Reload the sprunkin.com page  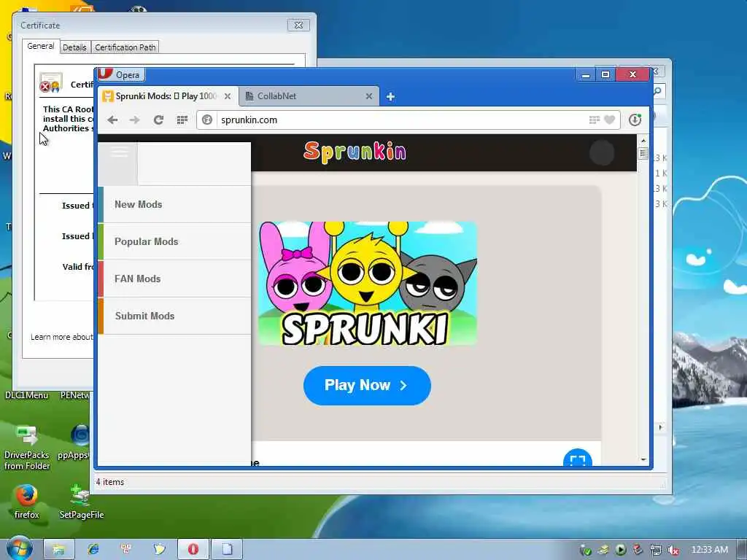158,120
